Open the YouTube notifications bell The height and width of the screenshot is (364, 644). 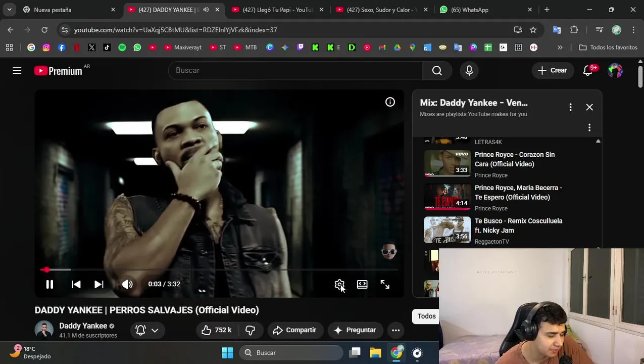pyautogui.click(x=588, y=70)
